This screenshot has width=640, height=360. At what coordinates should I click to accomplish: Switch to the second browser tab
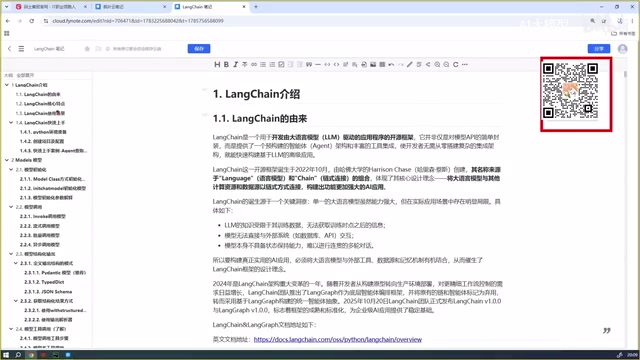tap(131, 7)
